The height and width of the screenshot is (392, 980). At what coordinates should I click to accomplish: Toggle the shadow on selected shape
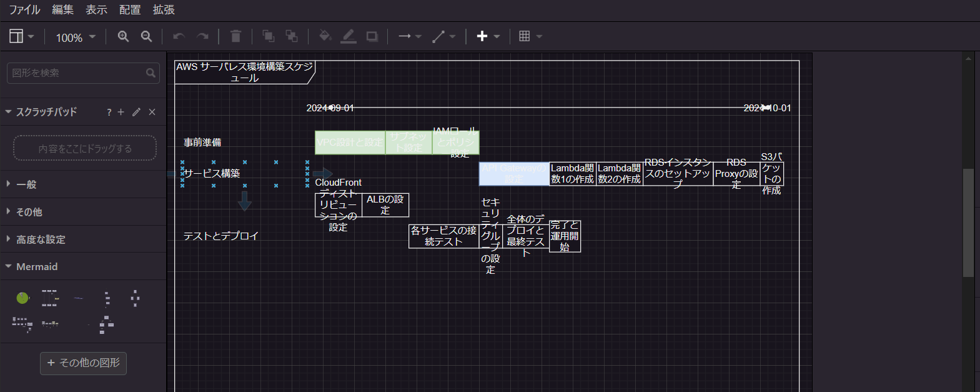372,36
